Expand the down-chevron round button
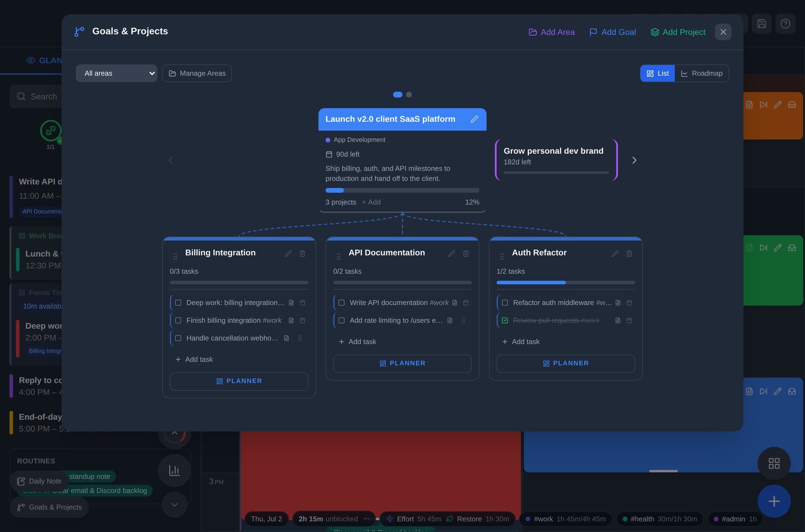 coord(174,505)
